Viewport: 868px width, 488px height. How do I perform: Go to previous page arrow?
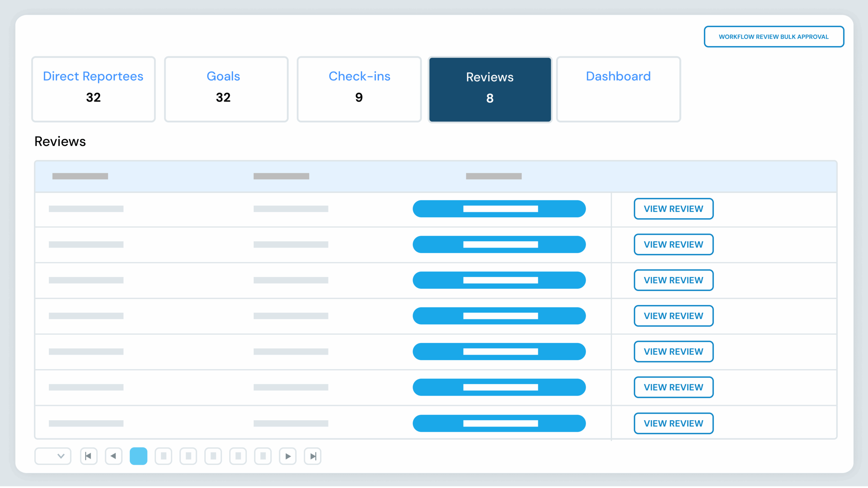pos(114,456)
